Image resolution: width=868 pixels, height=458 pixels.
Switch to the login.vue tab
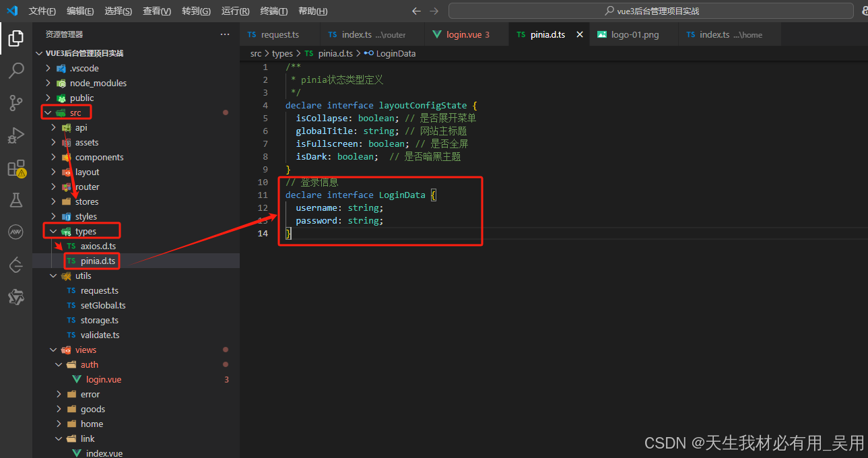pyautogui.click(x=467, y=34)
